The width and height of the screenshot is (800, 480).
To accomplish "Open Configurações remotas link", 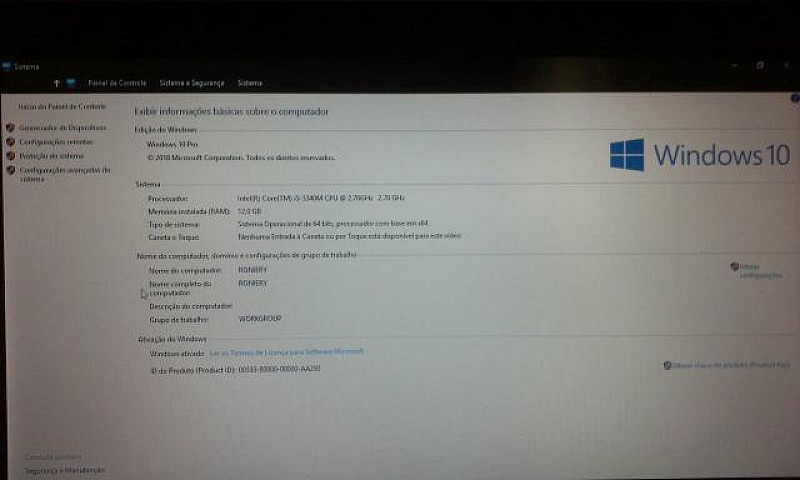I will click(56, 142).
